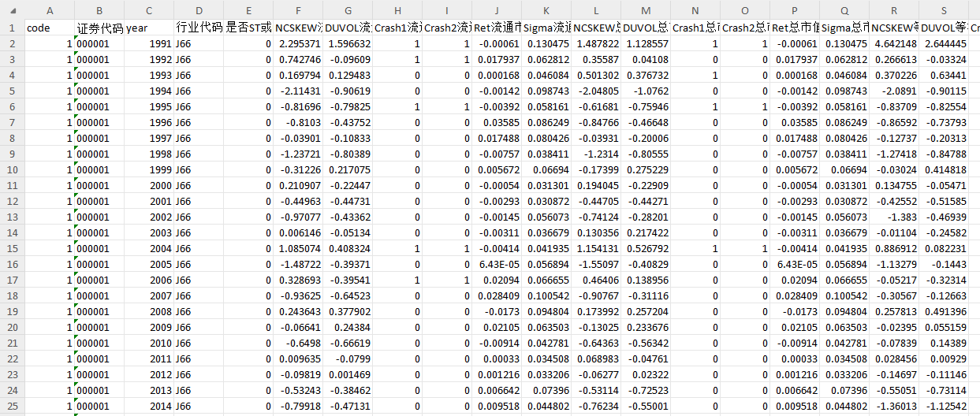Select column L header

pos(596,10)
